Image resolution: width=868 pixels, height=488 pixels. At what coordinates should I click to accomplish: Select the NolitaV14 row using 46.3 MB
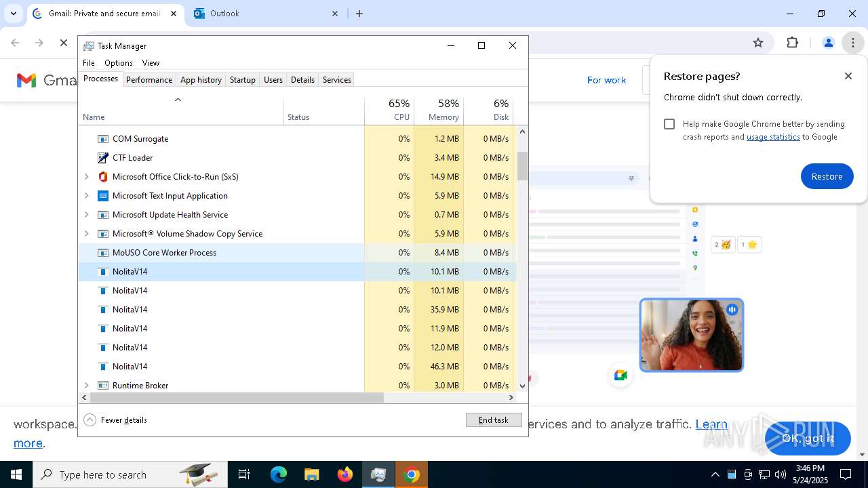[297, 367]
